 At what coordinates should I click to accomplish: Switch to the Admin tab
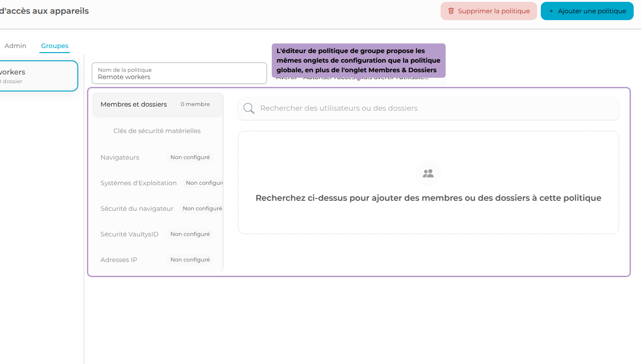tap(16, 46)
